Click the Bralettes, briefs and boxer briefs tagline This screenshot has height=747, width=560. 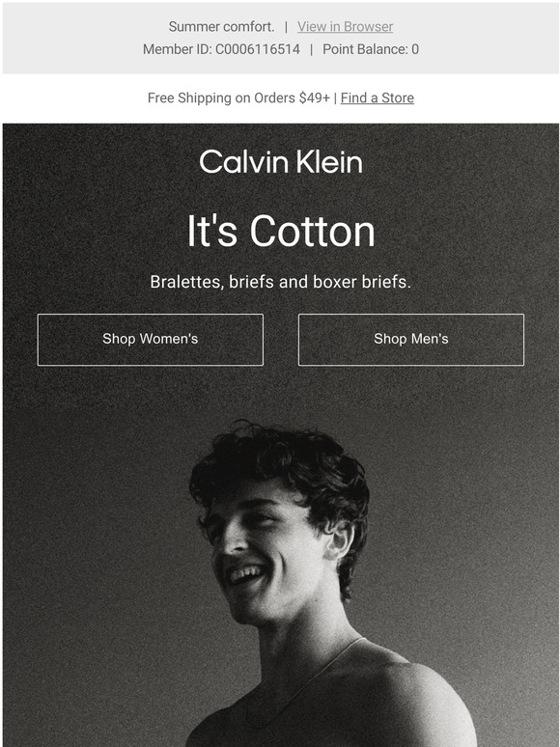pyautogui.click(x=280, y=282)
